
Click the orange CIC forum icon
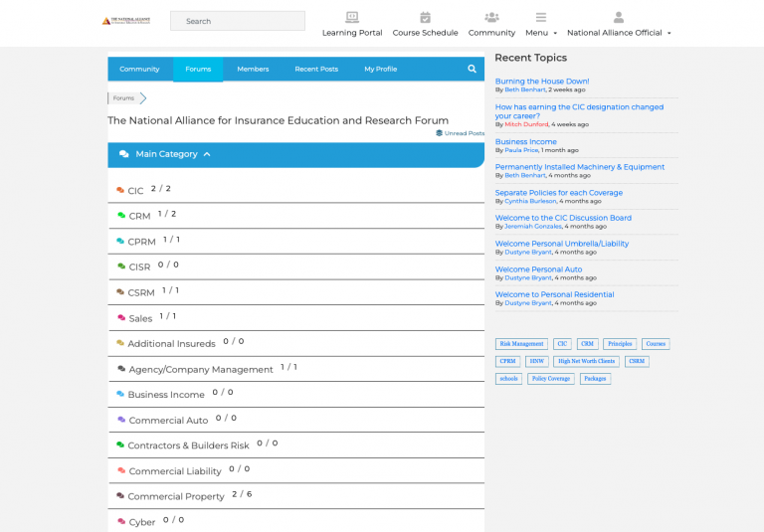click(120, 190)
